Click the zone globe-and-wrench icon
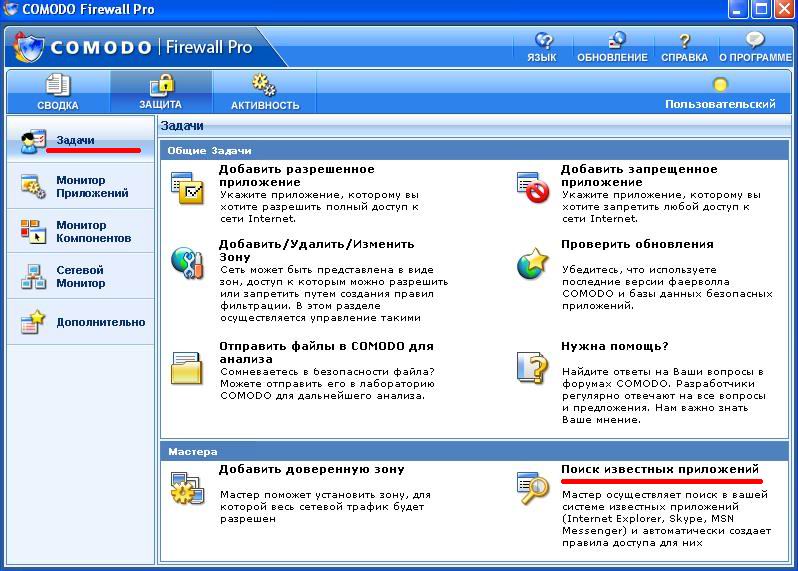 [188, 263]
